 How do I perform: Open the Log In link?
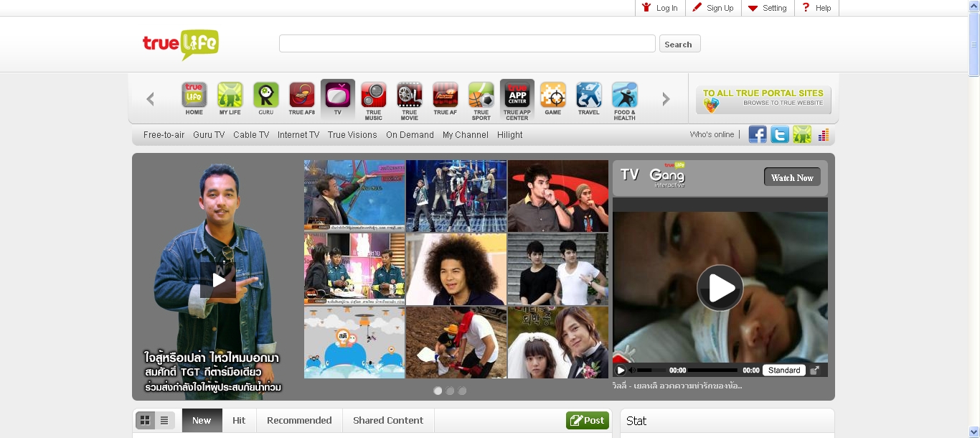coord(660,8)
